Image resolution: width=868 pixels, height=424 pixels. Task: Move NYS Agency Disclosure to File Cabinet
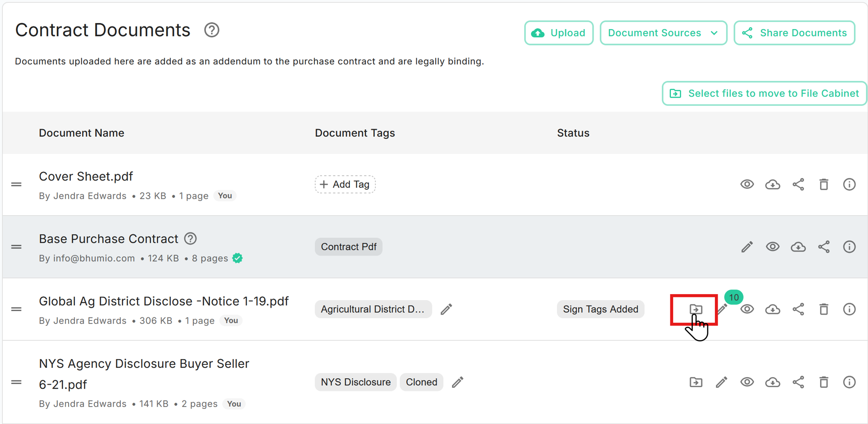(x=696, y=382)
